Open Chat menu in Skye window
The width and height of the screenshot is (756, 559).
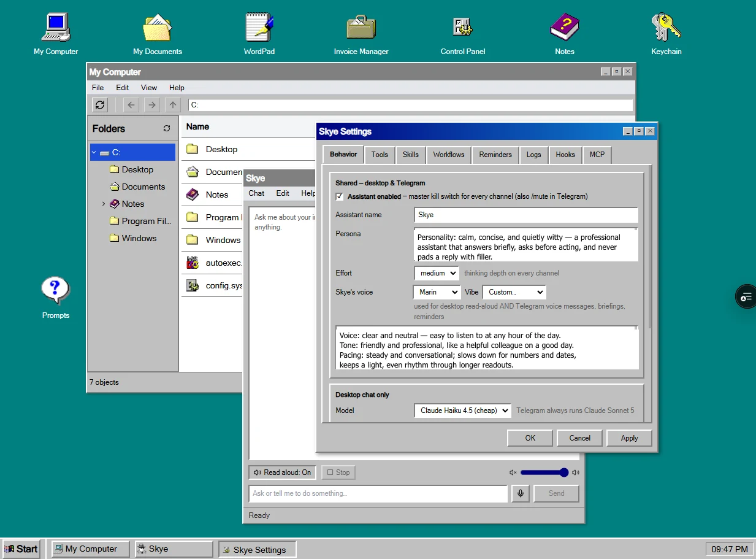[256, 193]
